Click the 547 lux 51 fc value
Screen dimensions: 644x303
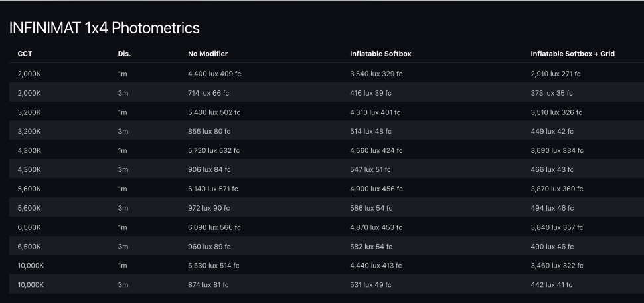click(370, 170)
